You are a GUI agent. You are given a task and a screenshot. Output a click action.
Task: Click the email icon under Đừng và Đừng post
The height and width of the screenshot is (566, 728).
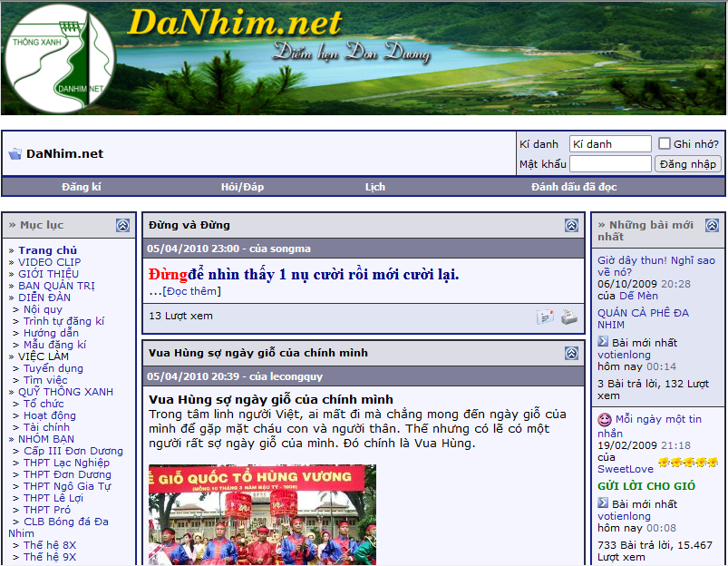[545, 317]
